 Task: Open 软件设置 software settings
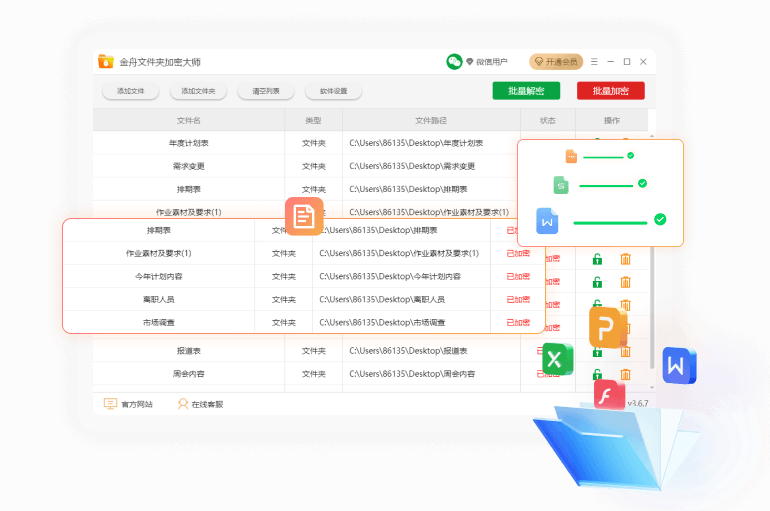[x=333, y=91]
